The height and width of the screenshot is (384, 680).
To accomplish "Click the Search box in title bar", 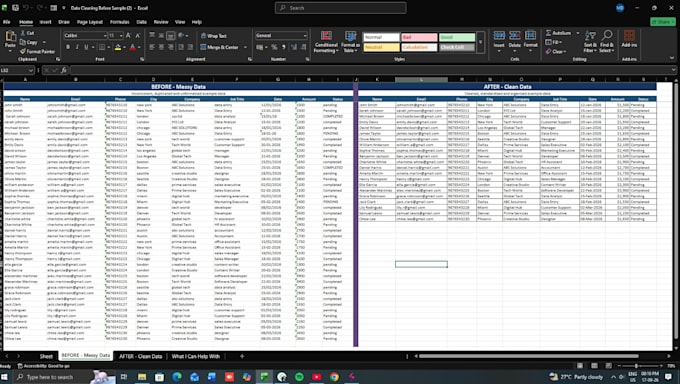I will 340,8.
